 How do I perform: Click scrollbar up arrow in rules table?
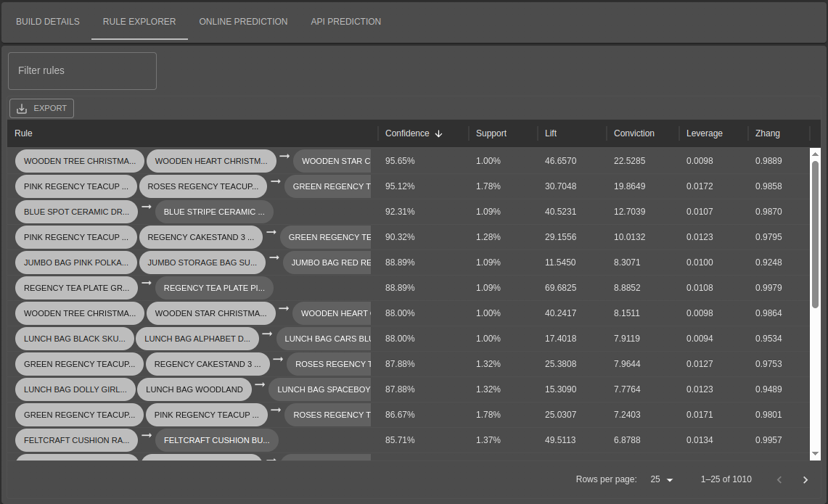816,154
